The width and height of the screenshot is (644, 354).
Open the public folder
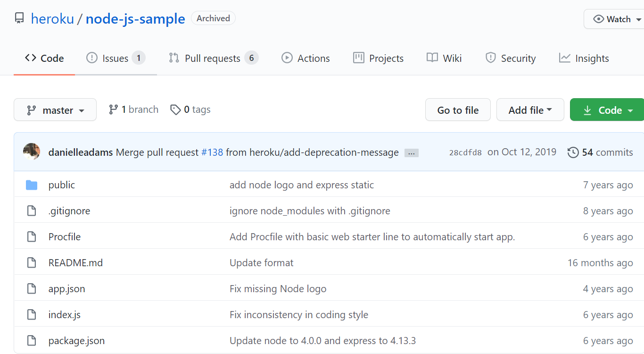[x=62, y=185]
